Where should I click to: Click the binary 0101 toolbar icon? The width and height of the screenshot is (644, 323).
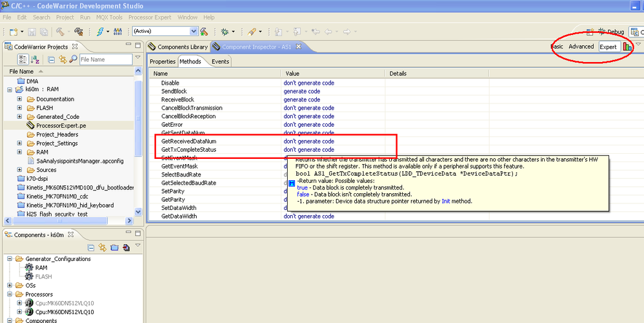pyautogui.click(x=118, y=32)
